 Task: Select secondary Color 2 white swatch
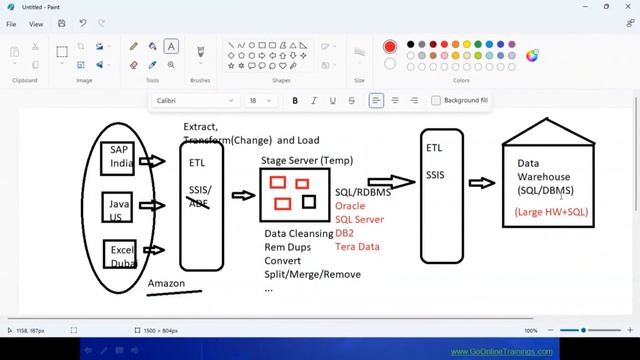pyautogui.click(x=390, y=64)
